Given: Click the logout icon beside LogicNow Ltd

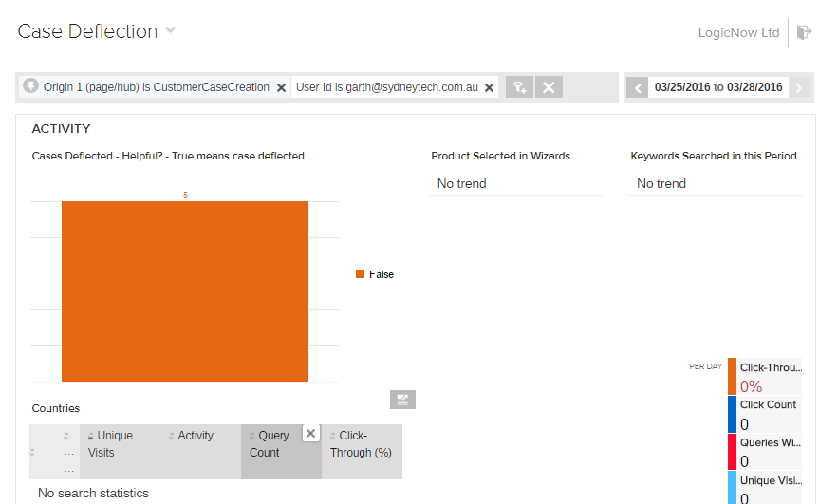Looking at the screenshot, I should click(x=804, y=32).
